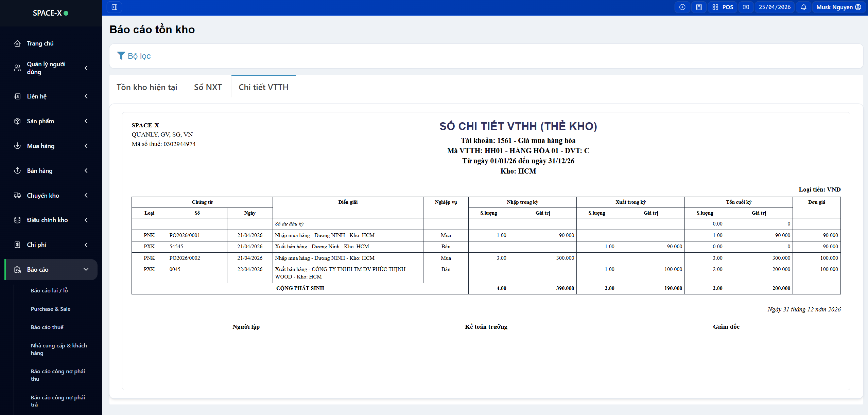Image resolution: width=868 pixels, height=415 pixels.
Task: Open the calculator icon in the header
Action: [699, 7]
